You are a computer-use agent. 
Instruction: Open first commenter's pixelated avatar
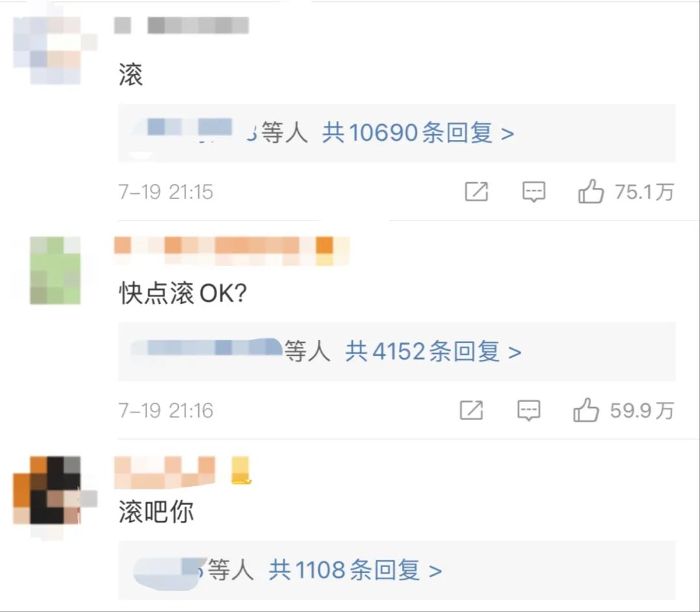point(55,51)
